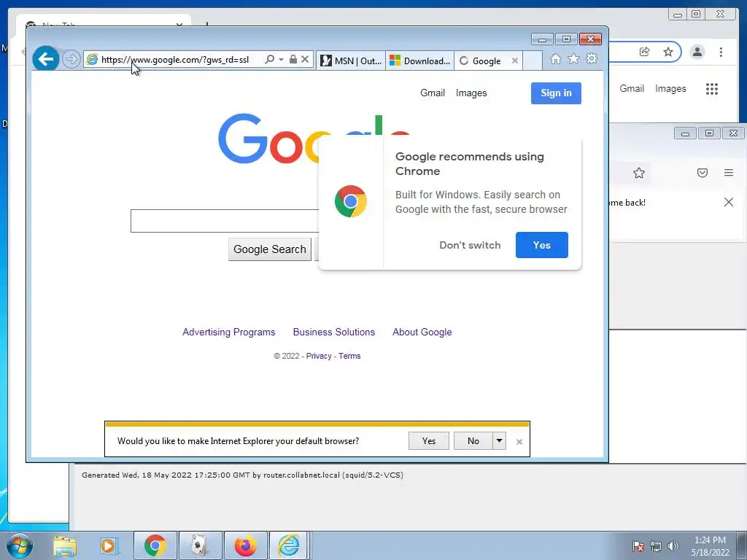Viewport: 747px width, 560px height.
Task: Open the Privacy link
Action: pos(319,356)
